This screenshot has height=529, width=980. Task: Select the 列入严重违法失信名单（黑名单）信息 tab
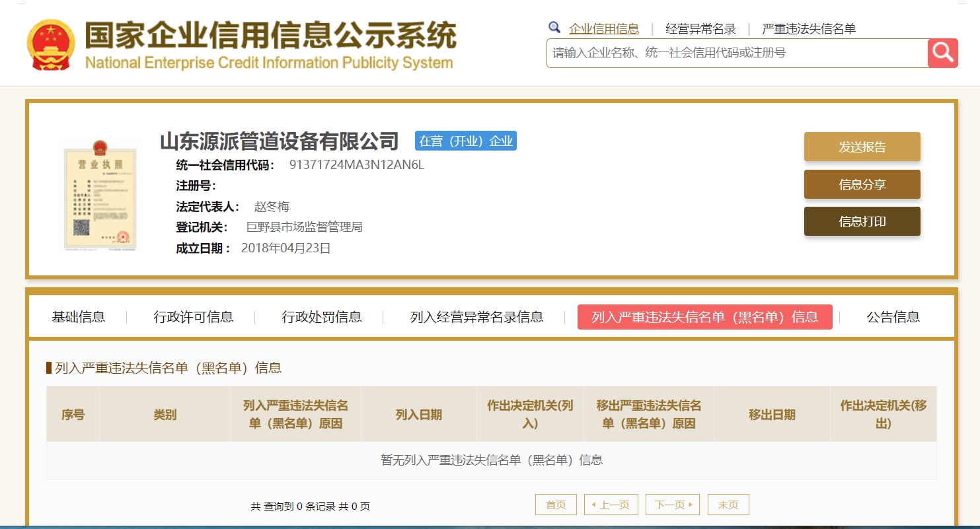[x=705, y=317]
